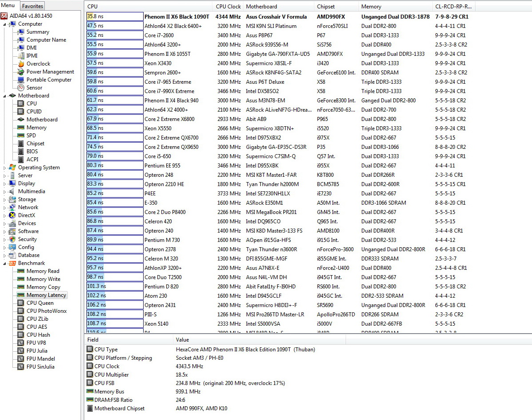The image size is (532, 420).
Task: Expand the Storage tree node
Action: [x=5, y=199]
